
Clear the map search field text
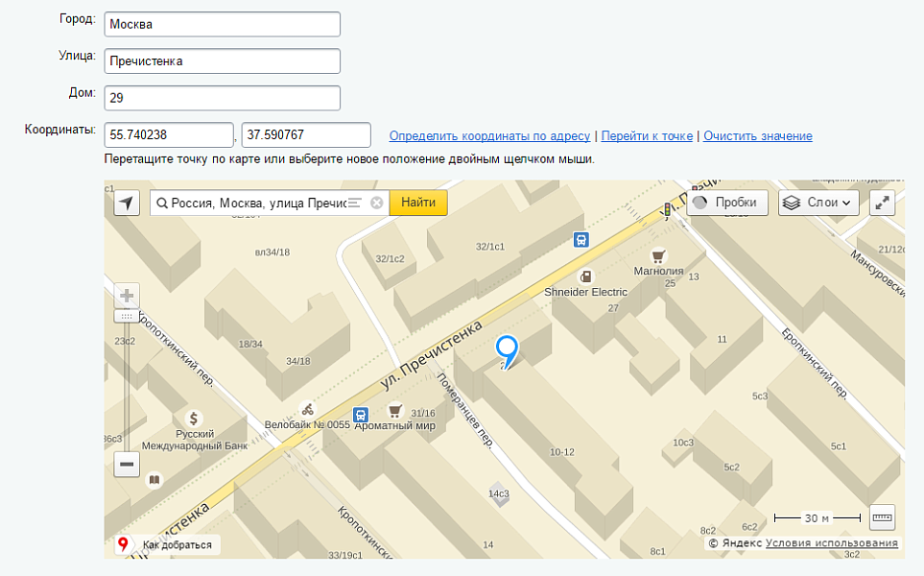[x=377, y=203]
